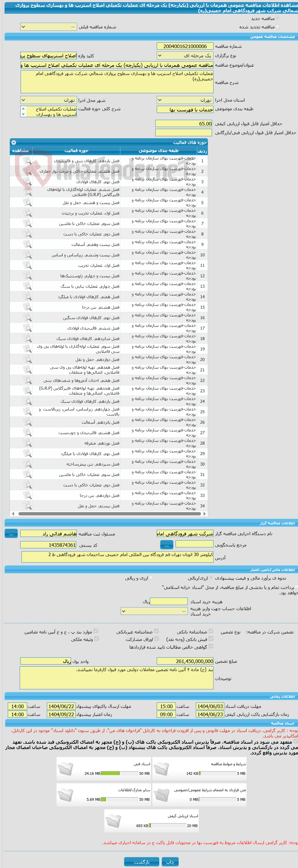The height and width of the screenshot is (868, 298).
Task: Click the اسناد فنی size progress bar
Action: pos(119,773)
